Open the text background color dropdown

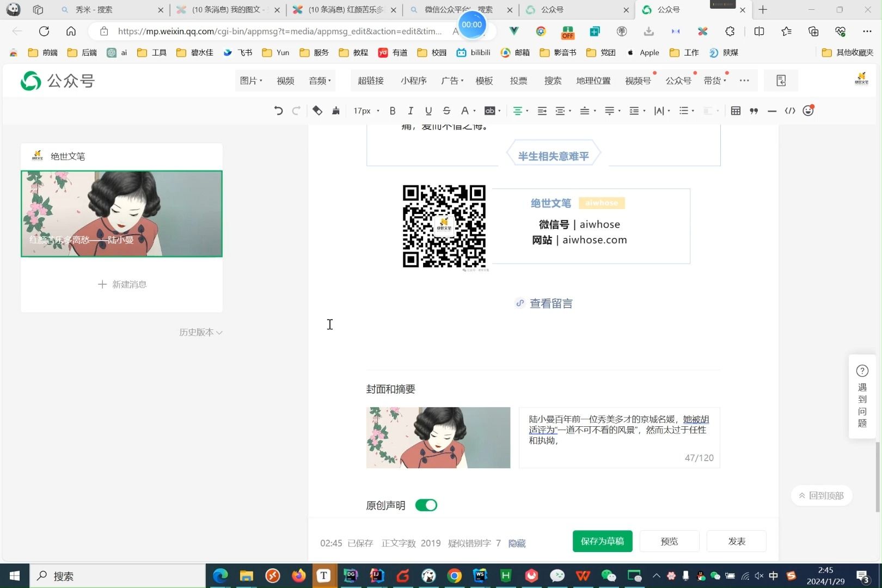[x=493, y=111]
